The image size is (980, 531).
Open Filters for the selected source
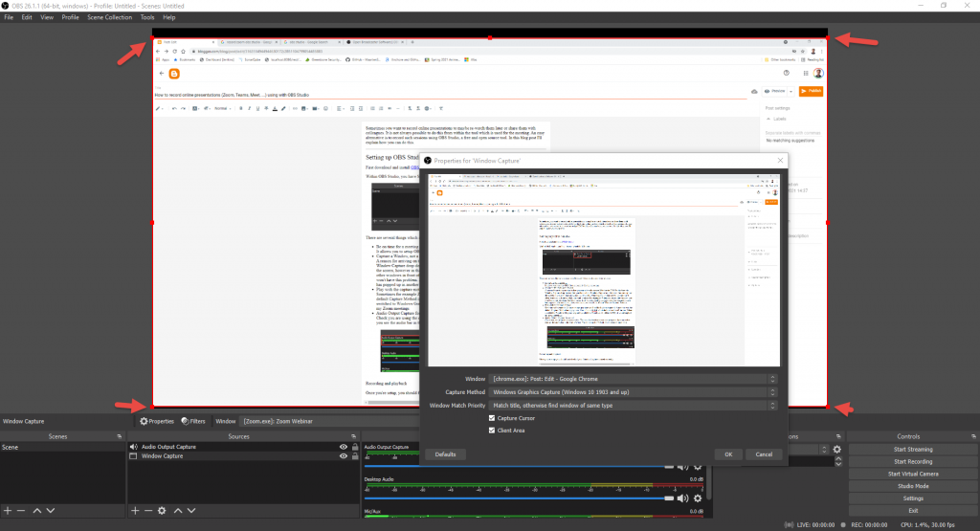(193, 421)
